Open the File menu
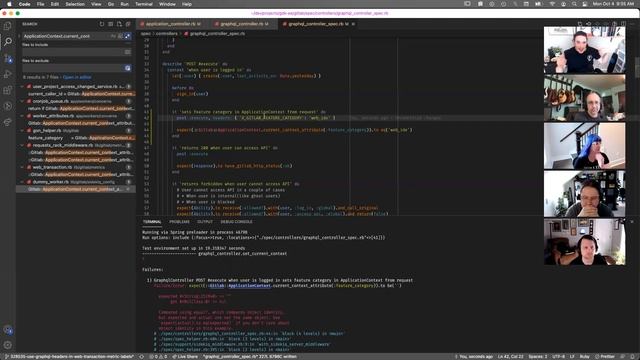The image size is (640, 360). pyautogui.click(x=40, y=4)
